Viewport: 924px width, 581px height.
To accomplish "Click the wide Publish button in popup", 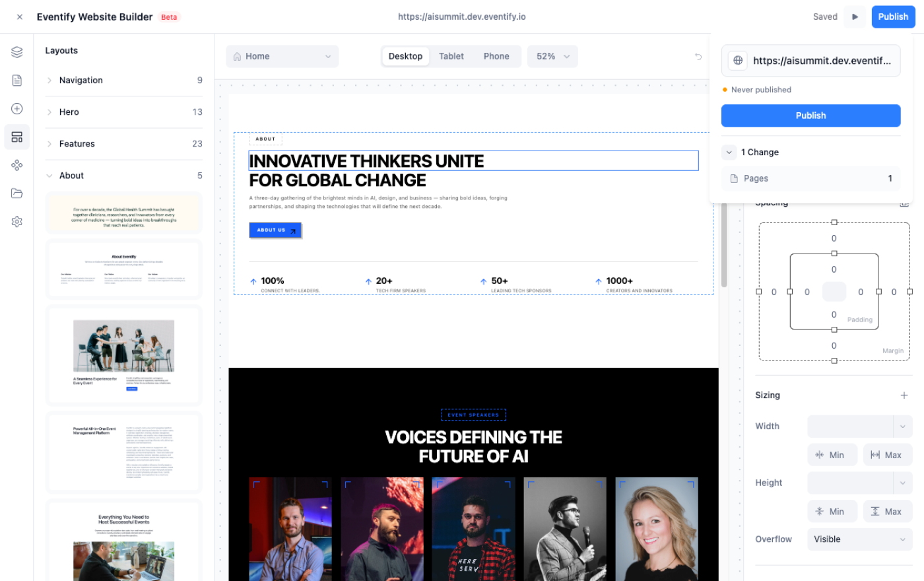I will tap(810, 116).
